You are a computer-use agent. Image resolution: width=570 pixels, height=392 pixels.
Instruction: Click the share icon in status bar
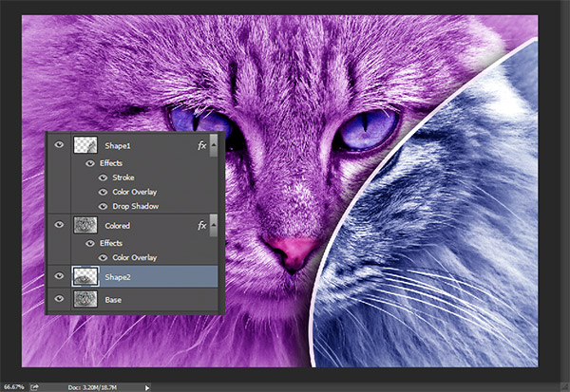coord(34,386)
